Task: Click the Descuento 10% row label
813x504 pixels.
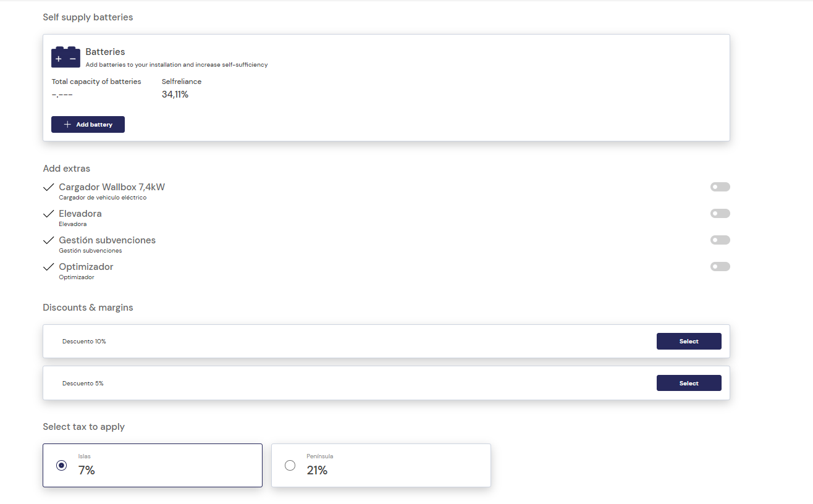Action: (84, 342)
